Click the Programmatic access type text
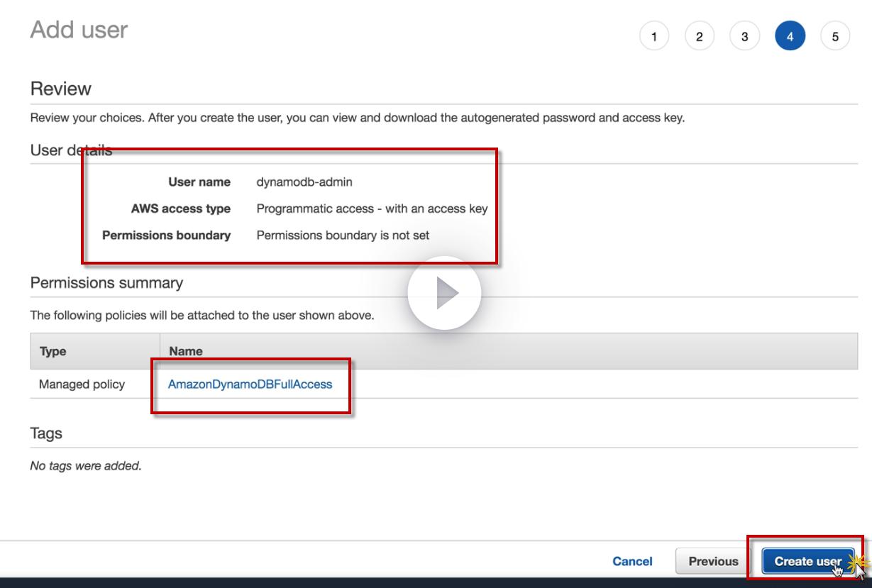The height and width of the screenshot is (588, 872). [372, 209]
